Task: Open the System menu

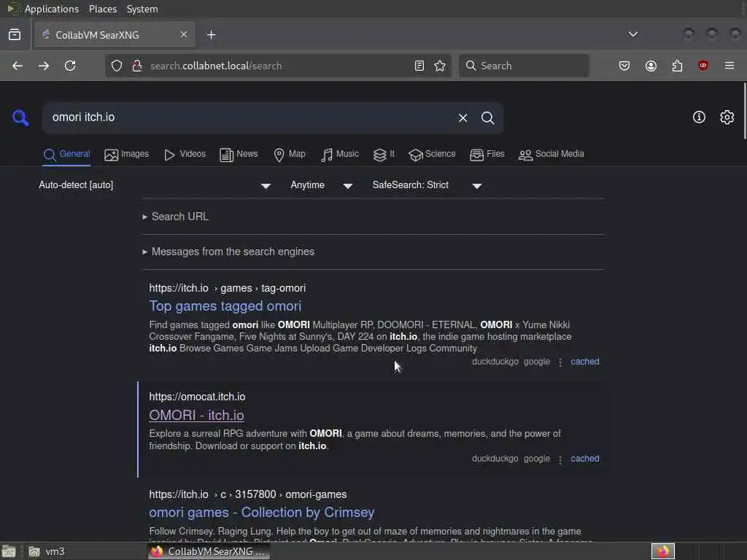Action: [x=142, y=9]
